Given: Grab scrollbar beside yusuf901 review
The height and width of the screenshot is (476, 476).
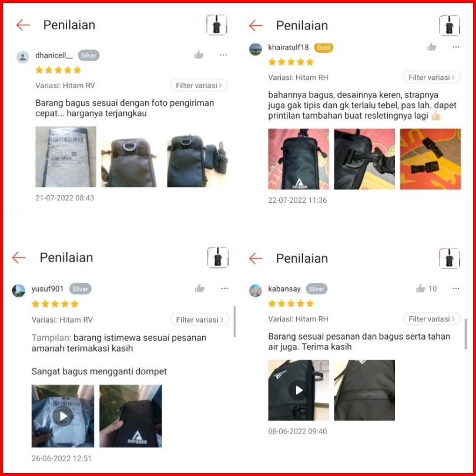Looking at the screenshot, I should pos(234,322).
